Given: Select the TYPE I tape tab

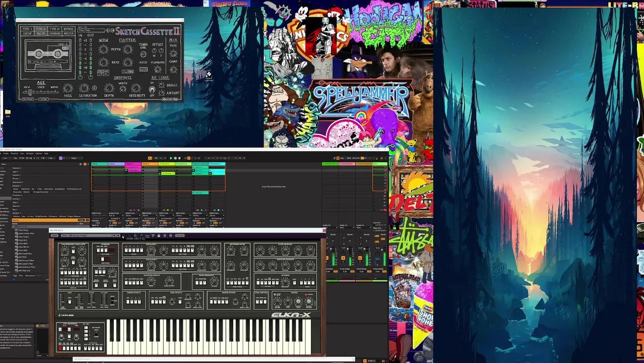Looking at the screenshot, I should 27,29.
